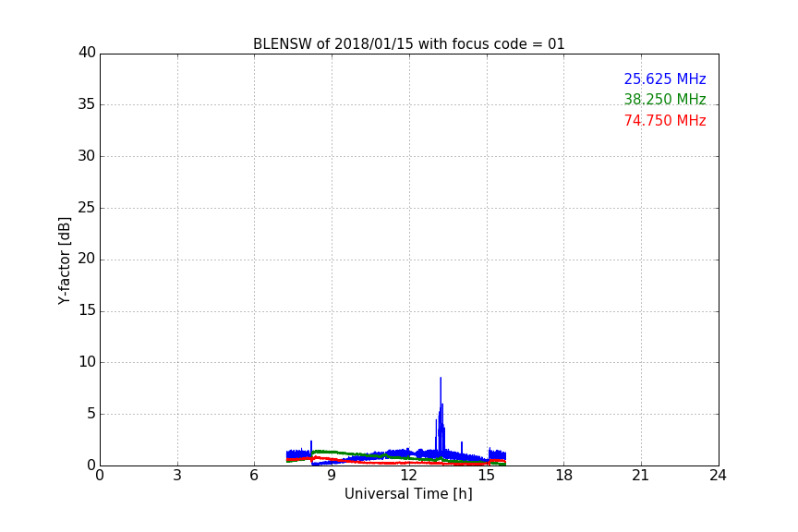Click the x-axis tick label 24
Image resolution: width=798 pixels, height=532 pixels.
coord(719,476)
